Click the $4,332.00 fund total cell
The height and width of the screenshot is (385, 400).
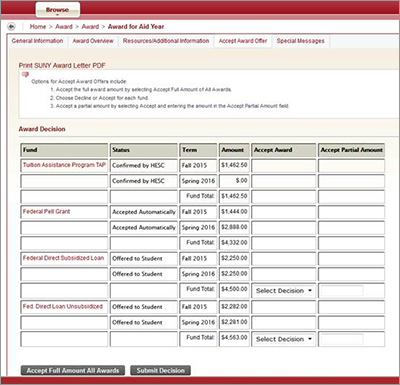point(234,243)
